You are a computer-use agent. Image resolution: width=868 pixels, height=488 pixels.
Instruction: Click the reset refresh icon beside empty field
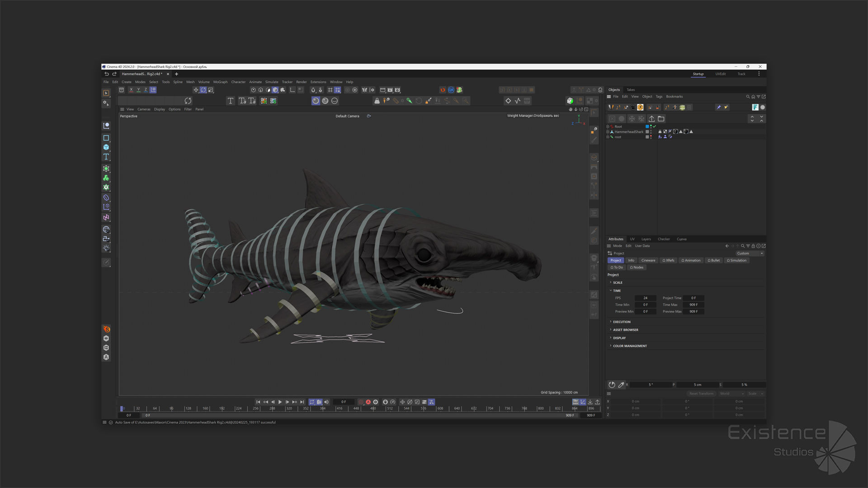pos(188,101)
